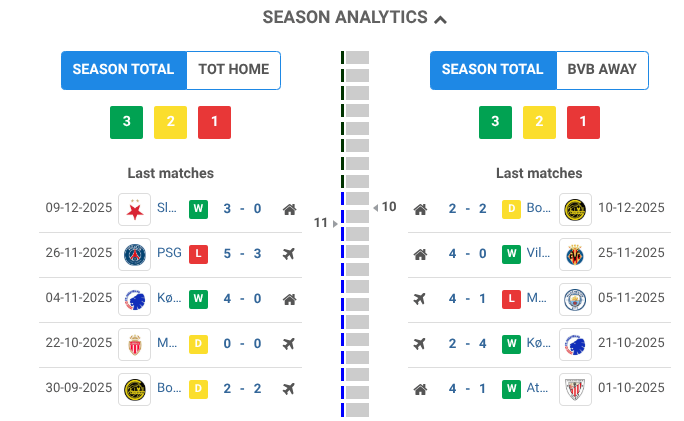Select left Season Total toggle
Screen dimensions: 684x421
coord(124,70)
